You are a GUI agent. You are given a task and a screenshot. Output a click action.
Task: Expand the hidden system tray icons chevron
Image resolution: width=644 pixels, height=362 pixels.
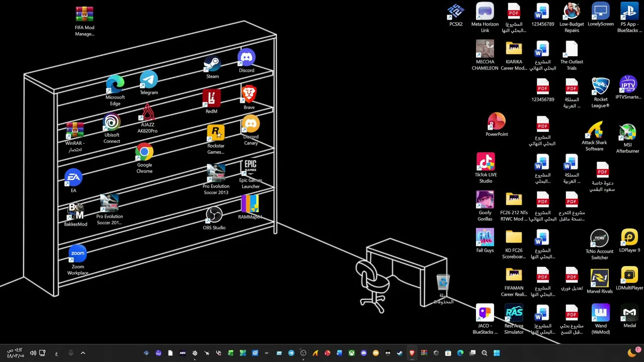tap(83, 353)
